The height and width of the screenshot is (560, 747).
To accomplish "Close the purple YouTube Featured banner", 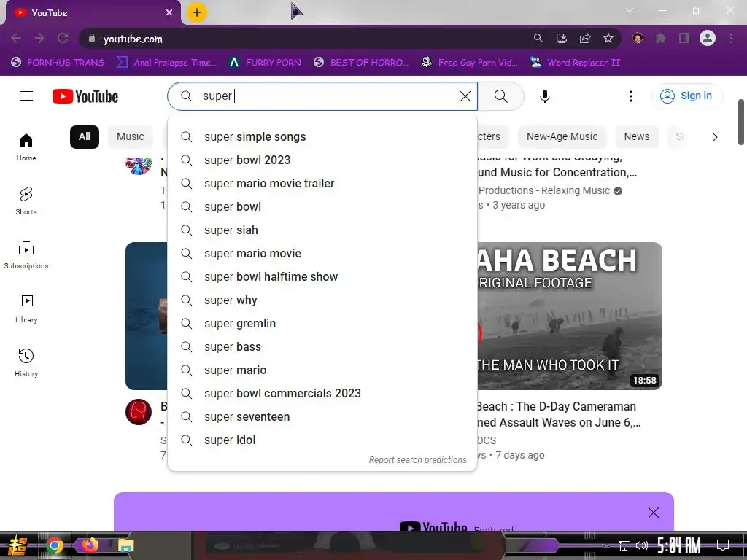I will click(654, 513).
